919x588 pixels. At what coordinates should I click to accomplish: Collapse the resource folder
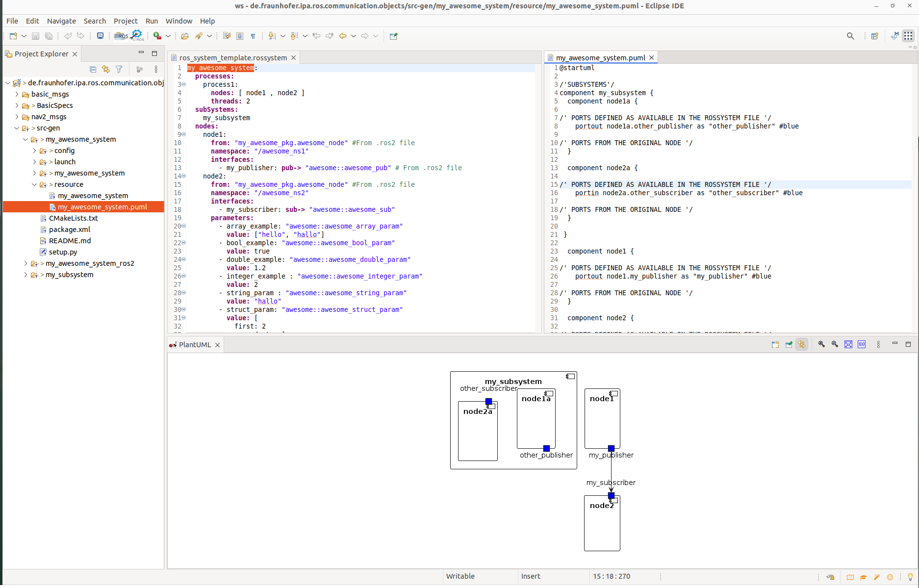[x=34, y=184]
